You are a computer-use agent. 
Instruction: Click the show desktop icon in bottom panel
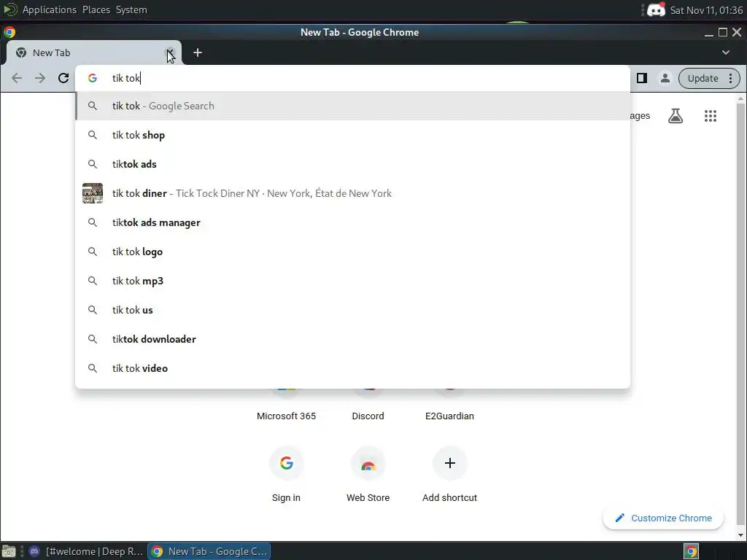(9, 551)
